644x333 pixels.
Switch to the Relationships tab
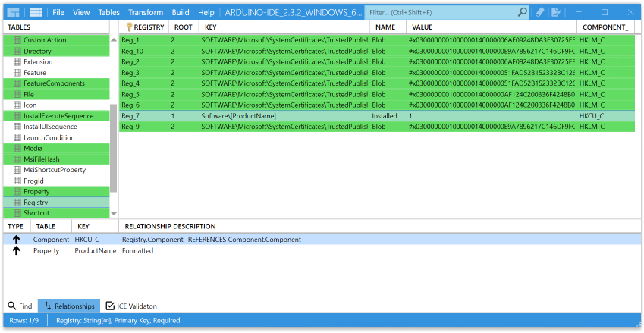tap(69, 306)
